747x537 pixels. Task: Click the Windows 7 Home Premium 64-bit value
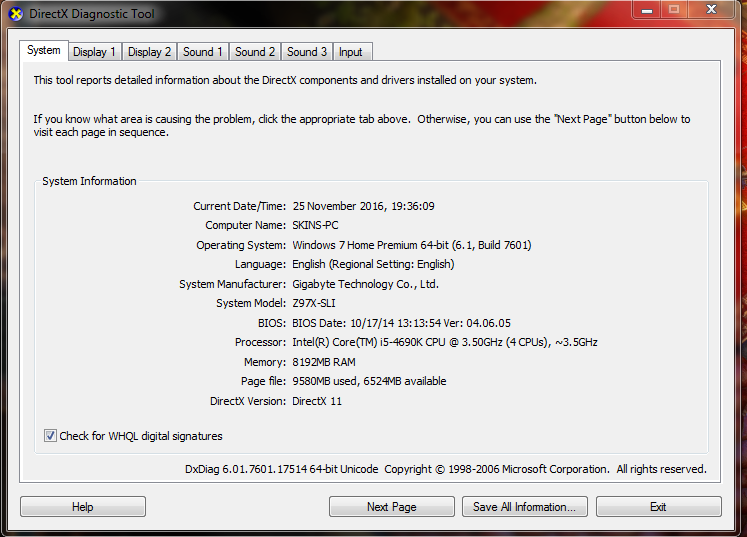(x=412, y=245)
